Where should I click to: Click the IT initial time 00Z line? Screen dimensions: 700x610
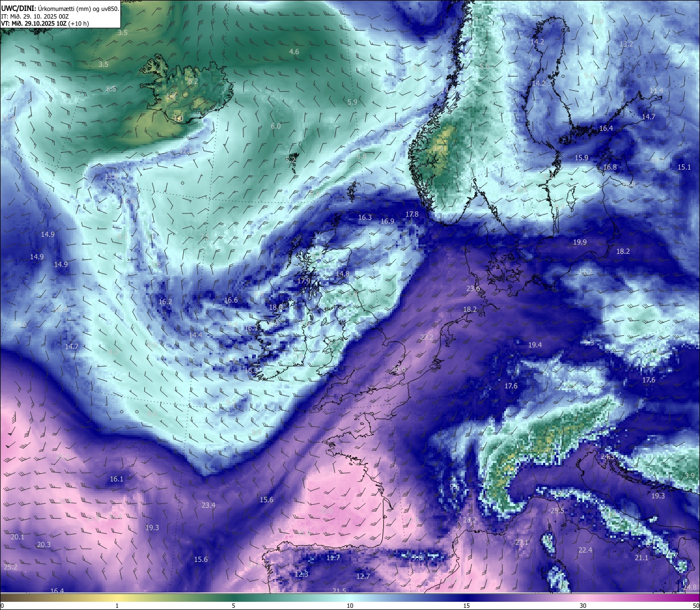[x=35, y=16]
